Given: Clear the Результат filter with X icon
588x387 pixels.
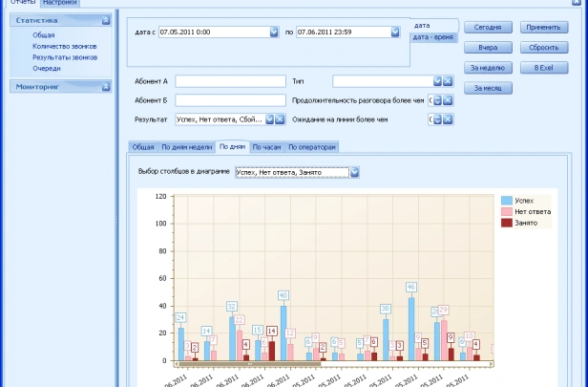Looking at the screenshot, I should (281, 119).
